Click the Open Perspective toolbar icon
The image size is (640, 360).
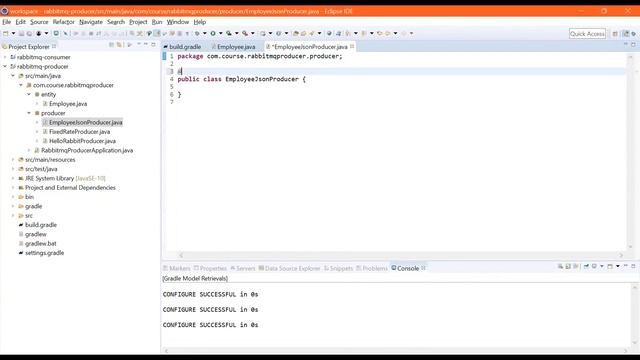tap(615, 34)
